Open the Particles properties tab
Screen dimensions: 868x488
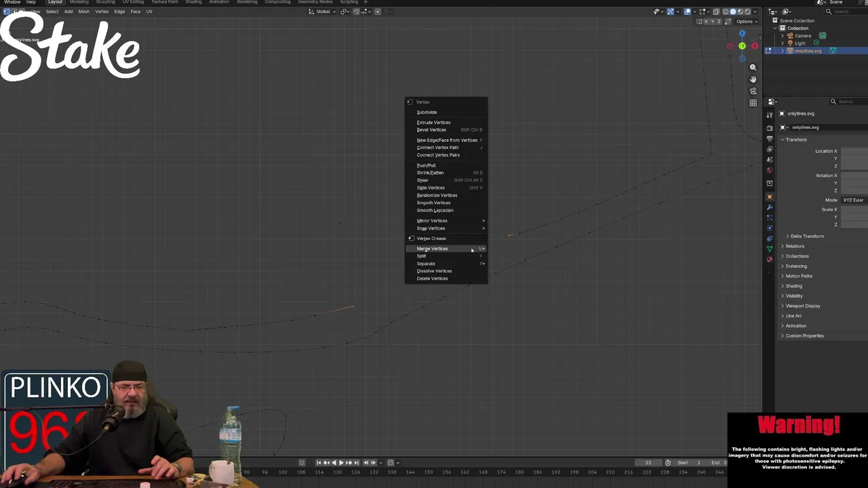[770, 218]
